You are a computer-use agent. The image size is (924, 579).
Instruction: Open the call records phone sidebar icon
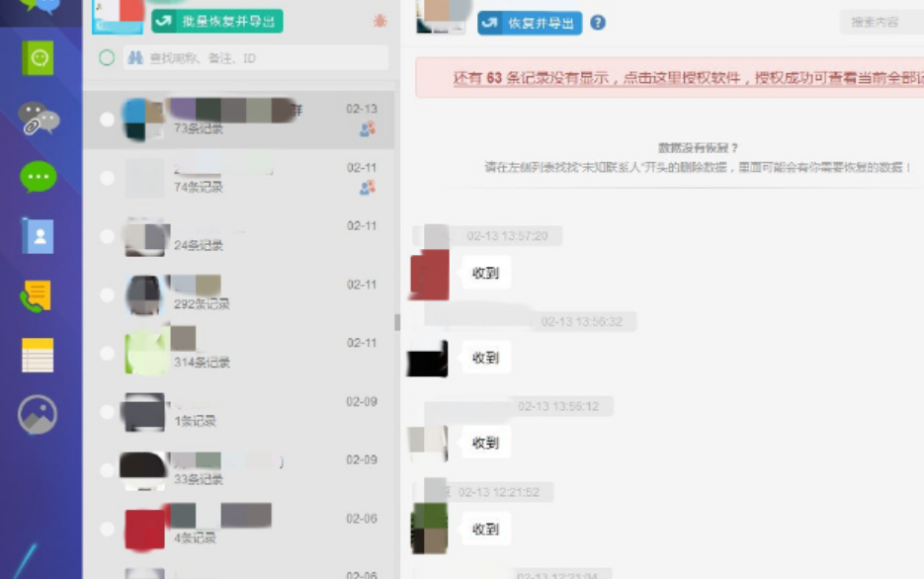coord(37,295)
